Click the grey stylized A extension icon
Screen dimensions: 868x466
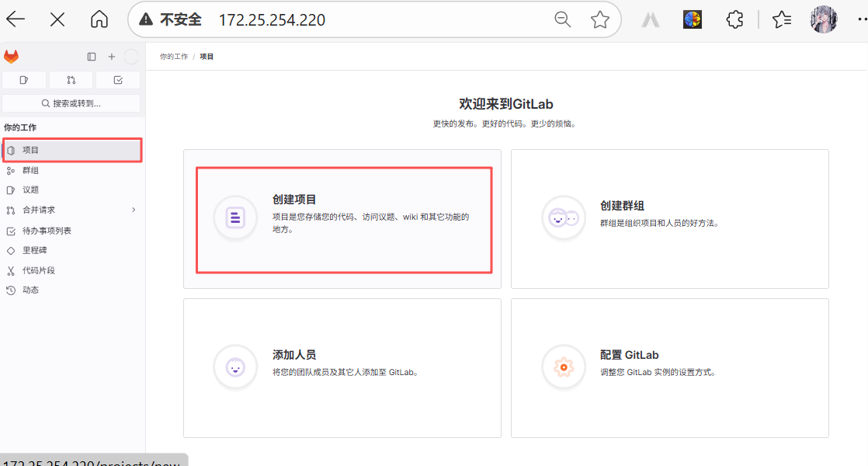click(650, 20)
